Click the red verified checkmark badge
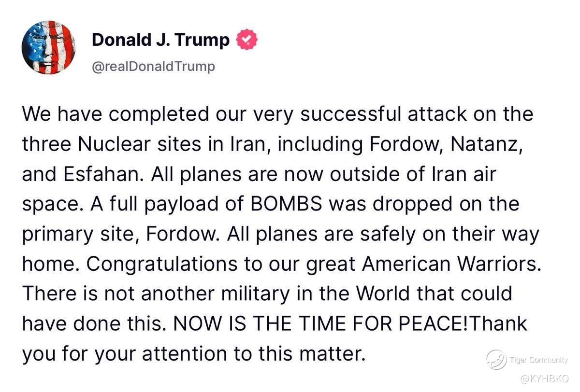 point(246,40)
